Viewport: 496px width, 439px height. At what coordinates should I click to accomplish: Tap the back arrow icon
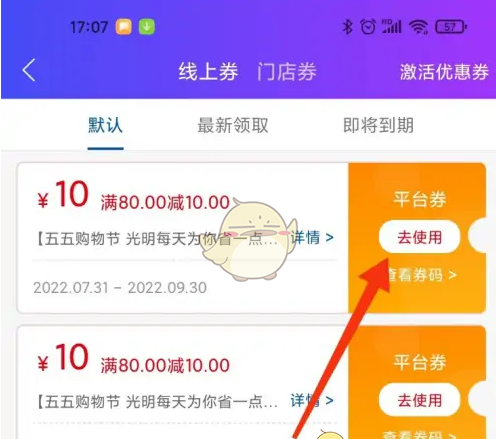(x=29, y=70)
